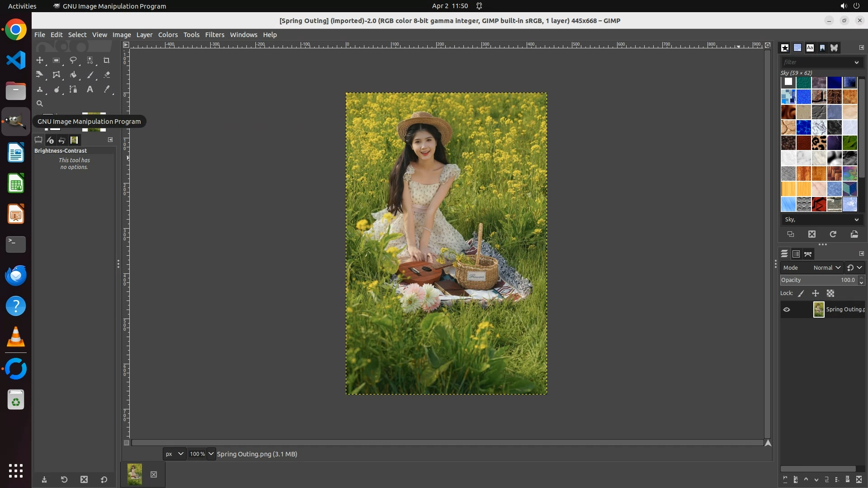Select the Text tool
Viewport: 868px width, 488px height.
pyautogui.click(x=90, y=89)
